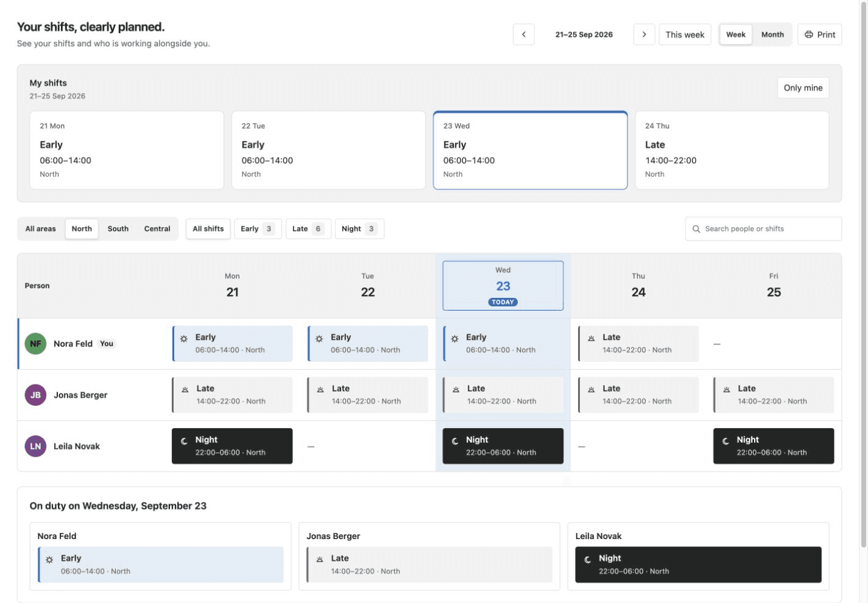This screenshot has width=868, height=603.
Task: Click 'On duty on Wednesday, September 23' heading
Action: tap(118, 506)
